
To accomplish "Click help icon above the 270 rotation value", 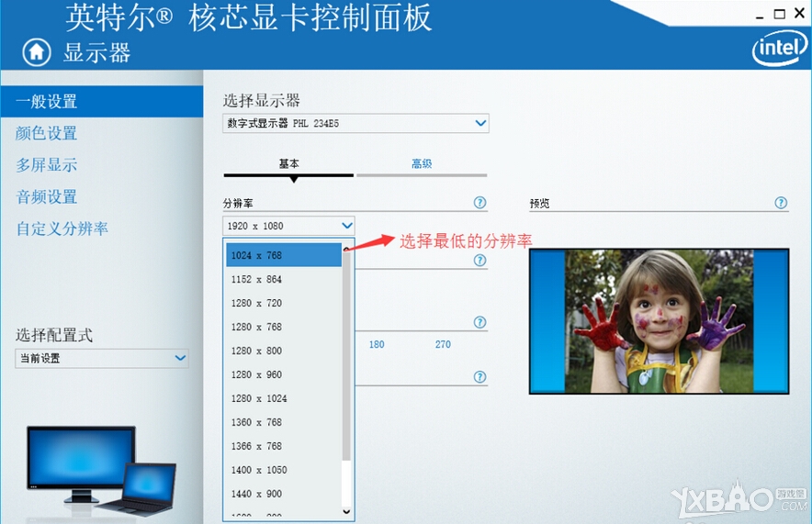I will coord(480,322).
